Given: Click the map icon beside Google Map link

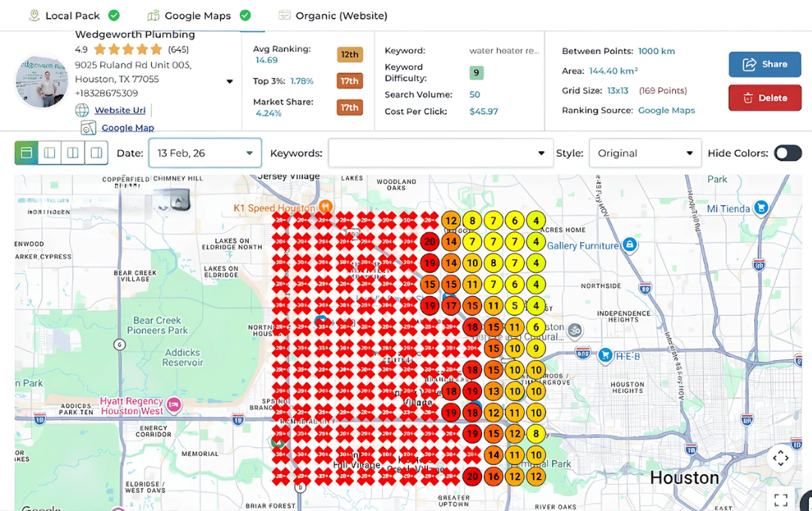Looking at the screenshot, I should [x=89, y=128].
